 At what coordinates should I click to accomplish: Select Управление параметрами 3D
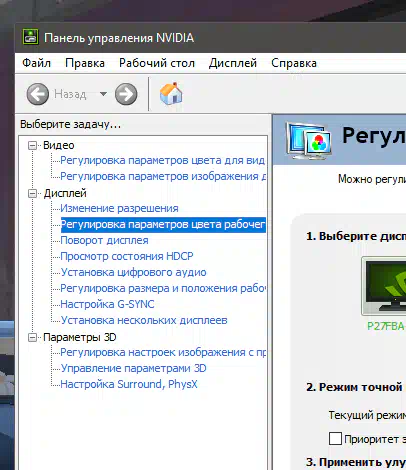[x=133, y=368]
